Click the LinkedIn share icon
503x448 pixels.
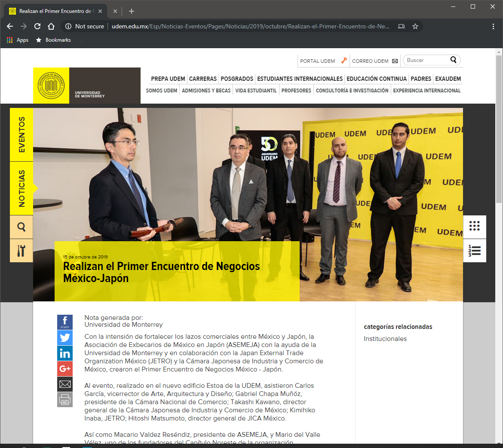65,353
